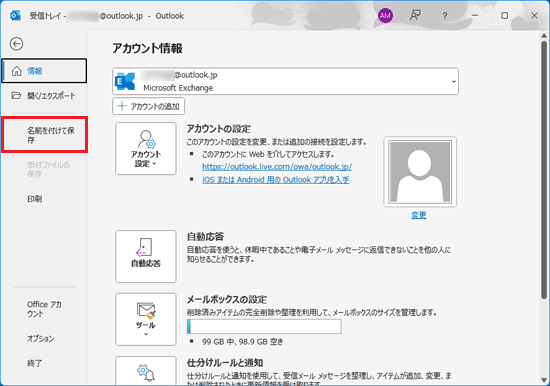Click the AM account avatar in title bar
This screenshot has width=550, height=386.
pos(385,15)
